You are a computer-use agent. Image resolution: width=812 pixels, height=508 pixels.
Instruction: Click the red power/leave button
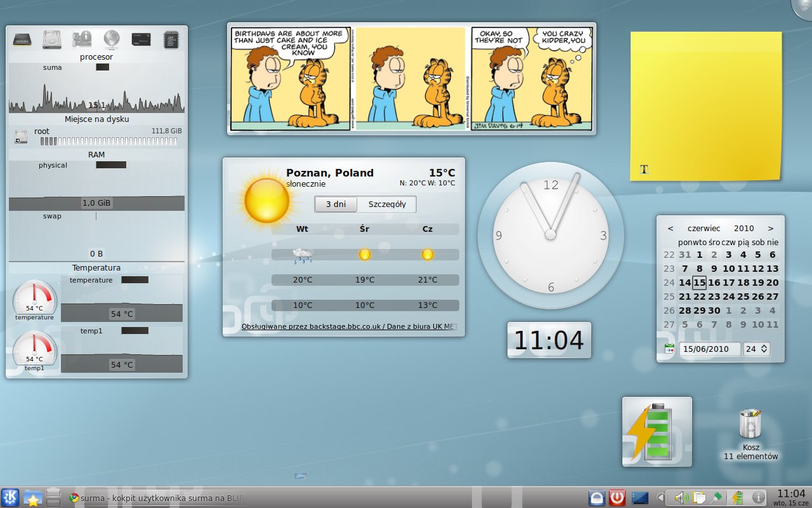(617, 498)
